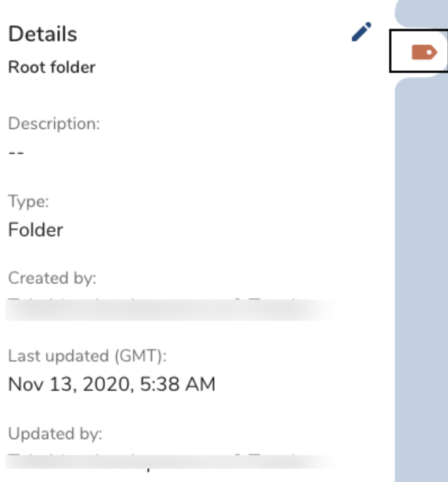Click the "(GMT)" timezone text

(x=144, y=356)
